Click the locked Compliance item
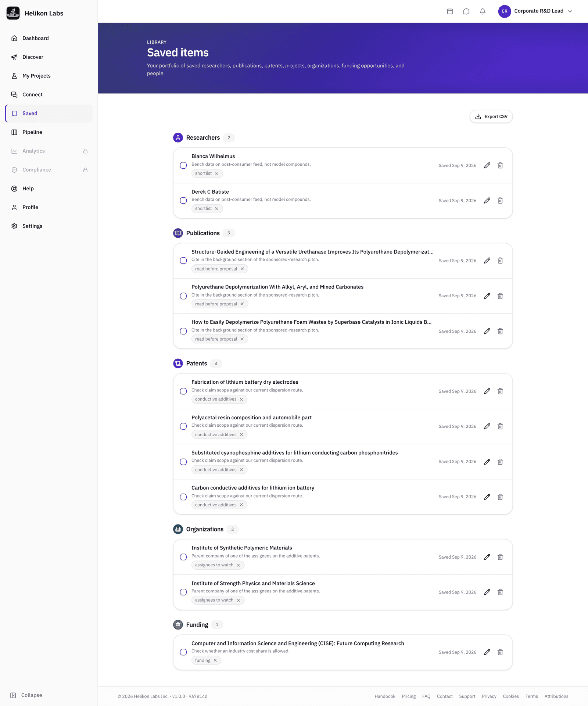This screenshot has width=588, height=706. [49, 170]
